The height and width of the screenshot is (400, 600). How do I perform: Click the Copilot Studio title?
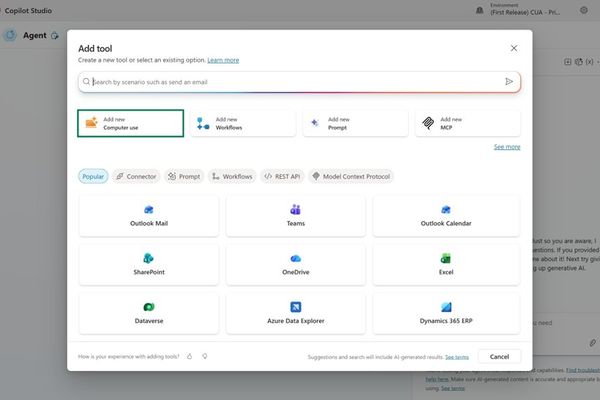pyautogui.click(x=28, y=11)
